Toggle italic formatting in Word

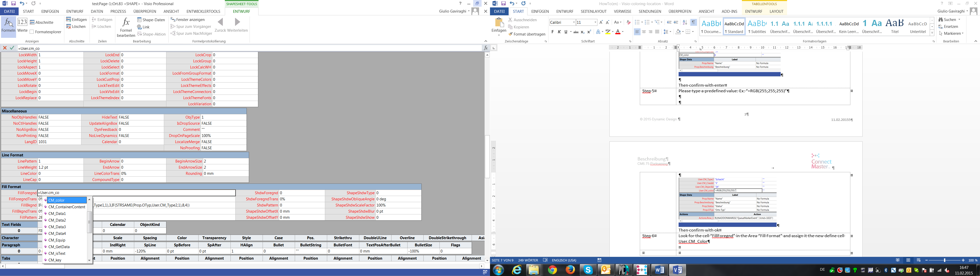pyautogui.click(x=559, y=32)
